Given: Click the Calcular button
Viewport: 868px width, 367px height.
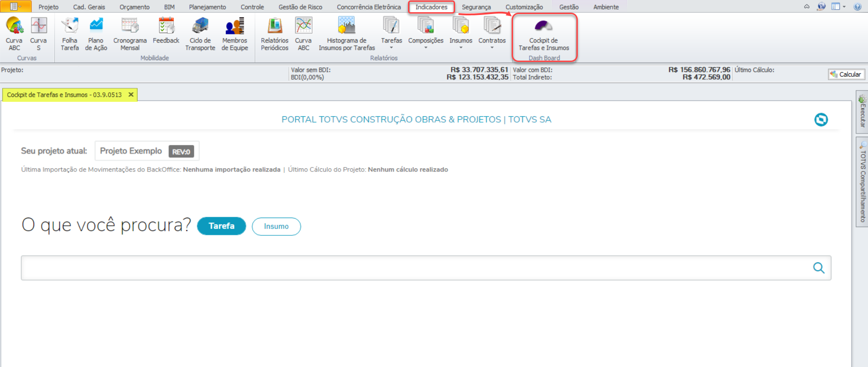Looking at the screenshot, I should click(x=846, y=74).
